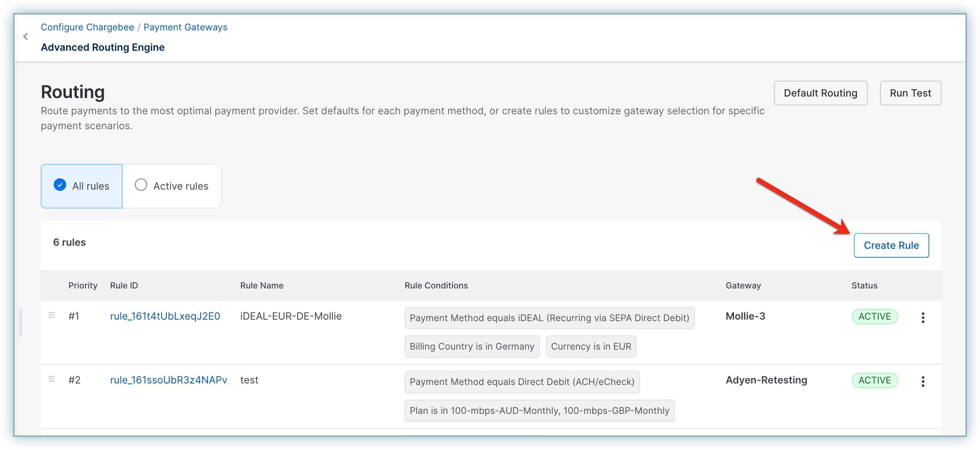The width and height of the screenshot is (980, 450).
Task: Click ACTIVE status badge of Mollie-3 rule
Action: coord(874,317)
